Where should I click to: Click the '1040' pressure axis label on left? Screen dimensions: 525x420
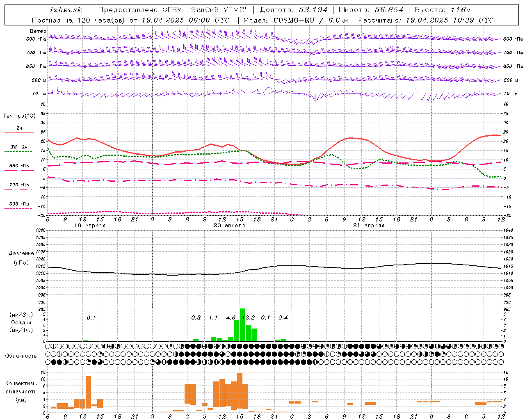[40, 231]
